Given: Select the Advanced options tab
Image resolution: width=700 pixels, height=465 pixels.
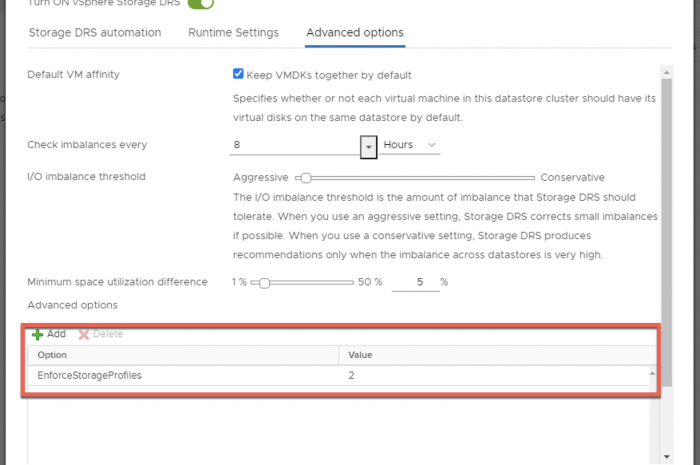Looking at the screenshot, I should click(x=355, y=33).
